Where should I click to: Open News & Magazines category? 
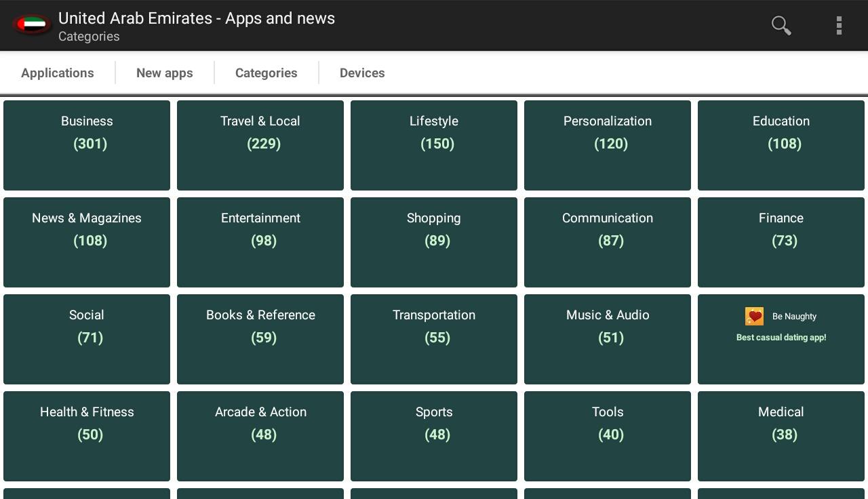[87, 242]
